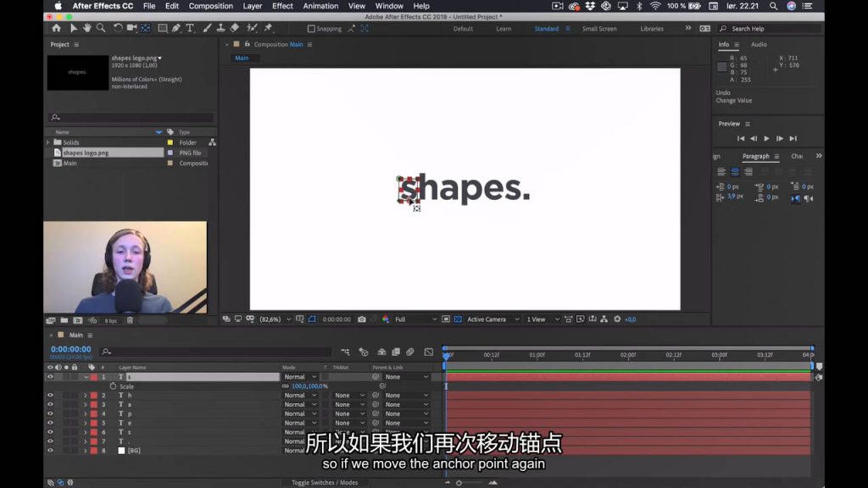868x488 pixels.
Task: Select the Zoom magnifier tool
Action: coord(101,28)
